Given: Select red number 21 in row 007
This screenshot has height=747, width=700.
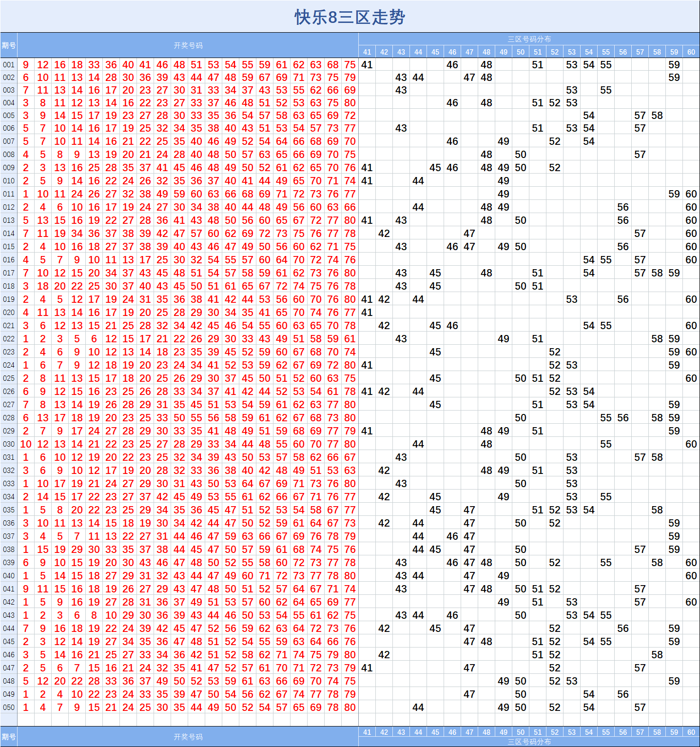Looking at the screenshot, I should point(128,141).
